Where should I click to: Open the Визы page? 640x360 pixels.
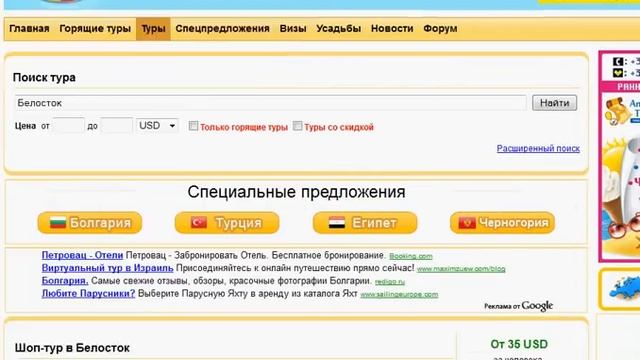pos(293,29)
